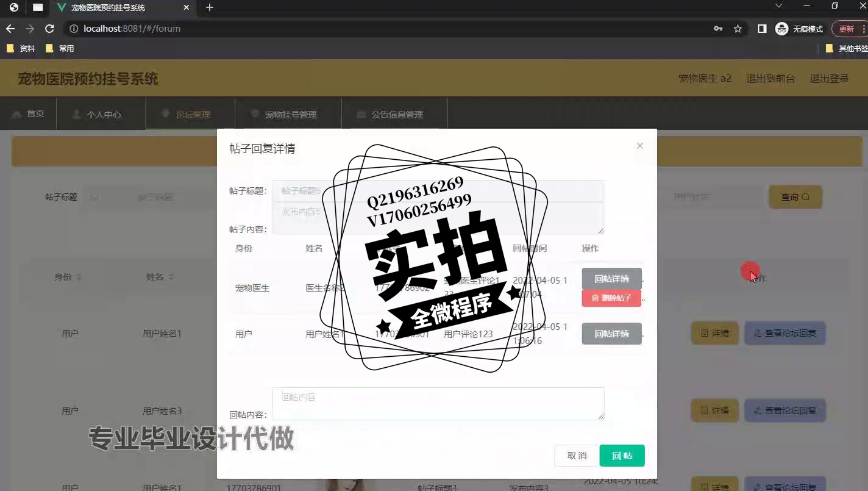
Task: Click 详情 button in 用户姓名1 row
Action: pyautogui.click(x=714, y=333)
